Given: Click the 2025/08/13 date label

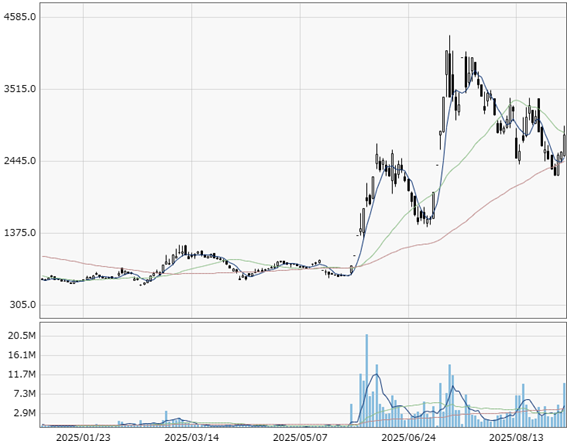Looking at the screenshot, I should (x=516, y=437).
